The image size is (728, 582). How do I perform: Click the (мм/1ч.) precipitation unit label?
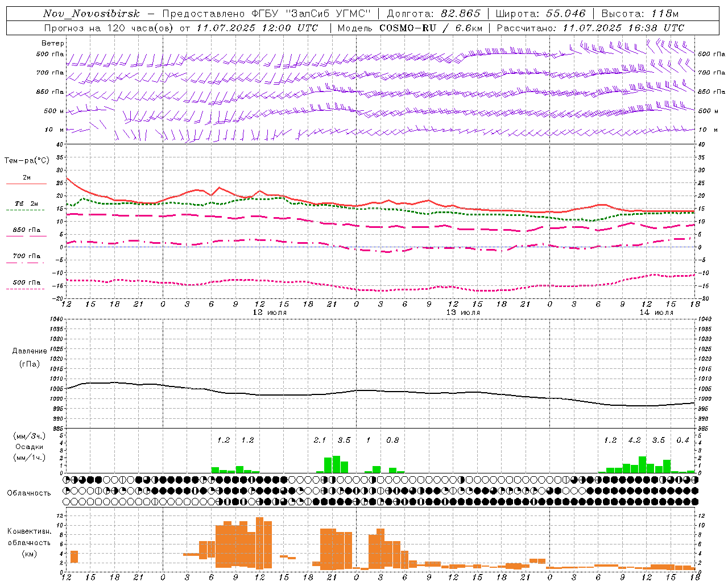coord(30,458)
